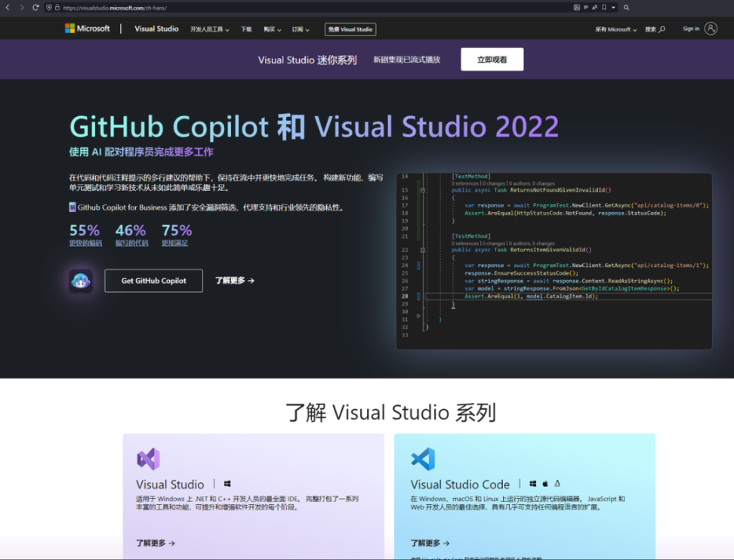This screenshot has width=734, height=560.
Task: Expand the 开发人员工具 dropdown menu
Action: [x=209, y=29]
